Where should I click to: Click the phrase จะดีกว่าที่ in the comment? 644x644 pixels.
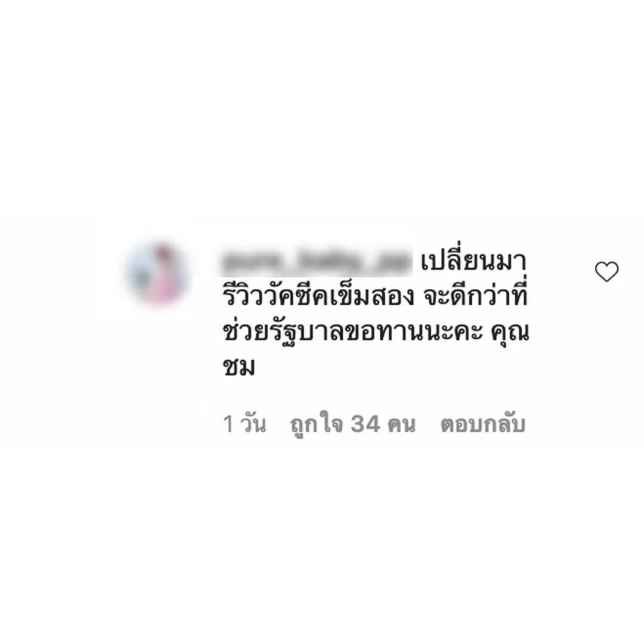point(475,295)
